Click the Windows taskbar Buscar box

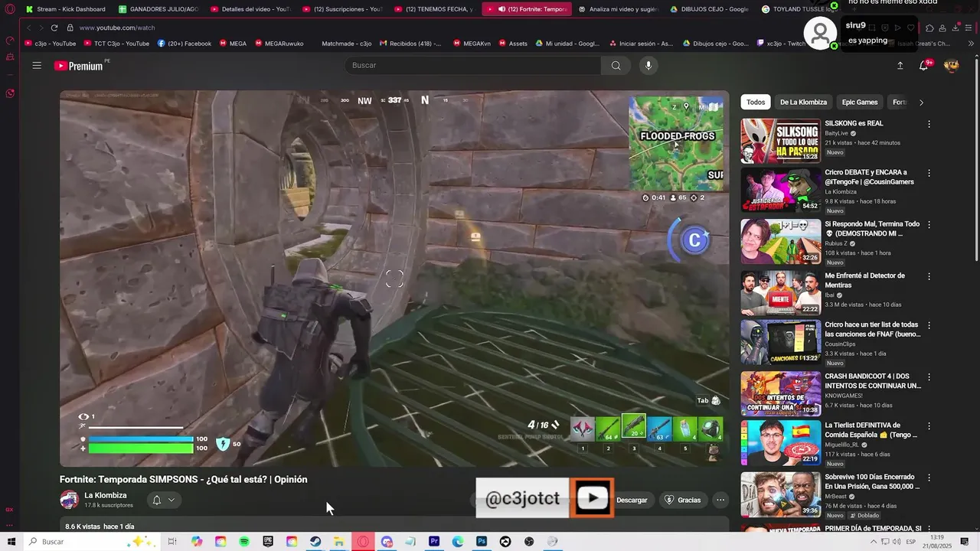[92, 542]
